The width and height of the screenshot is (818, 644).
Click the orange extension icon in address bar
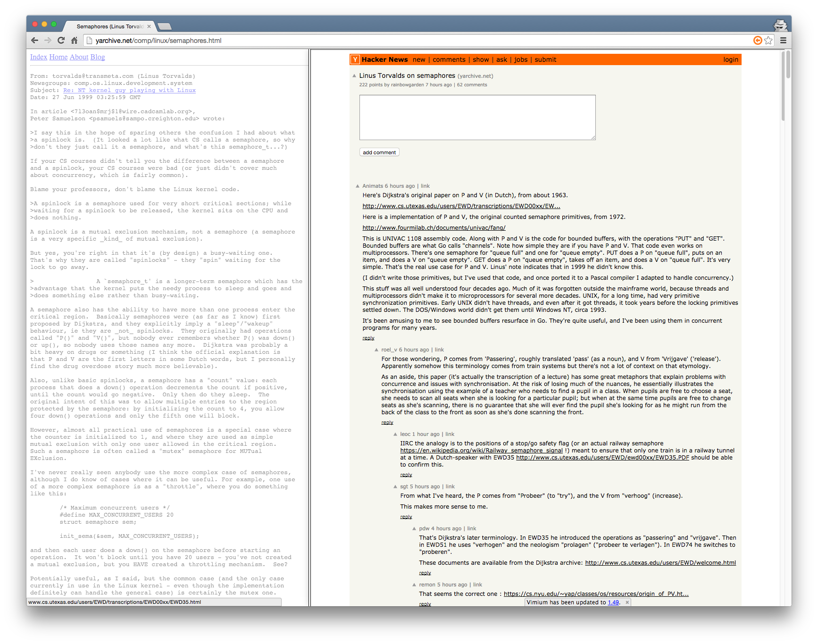pos(758,41)
